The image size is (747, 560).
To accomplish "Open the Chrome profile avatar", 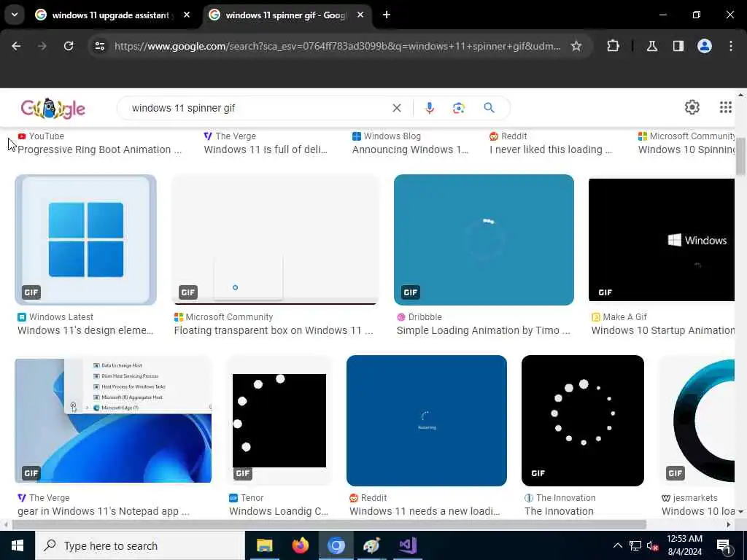I will [x=704, y=46].
